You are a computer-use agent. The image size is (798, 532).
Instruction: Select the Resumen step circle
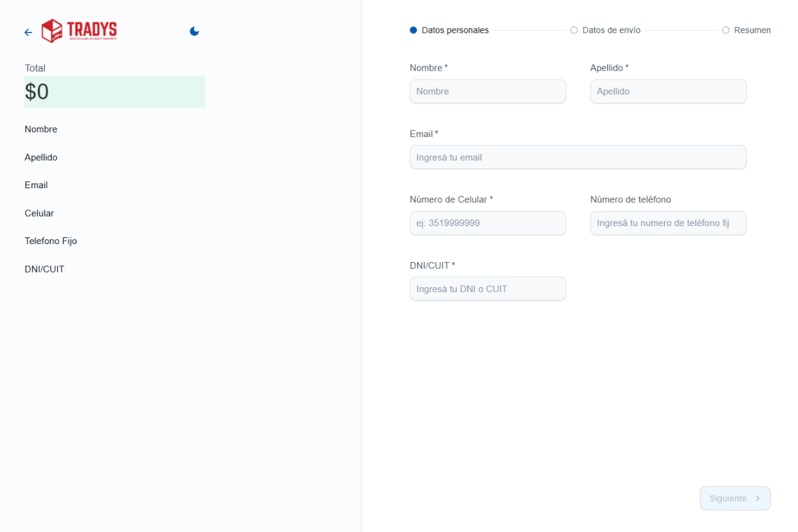click(726, 30)
